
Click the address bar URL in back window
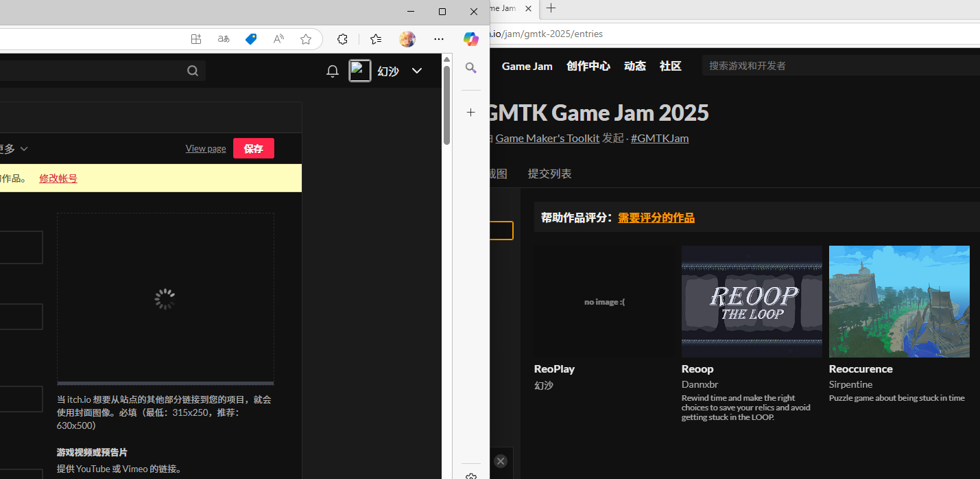click(x=546, y=34)
